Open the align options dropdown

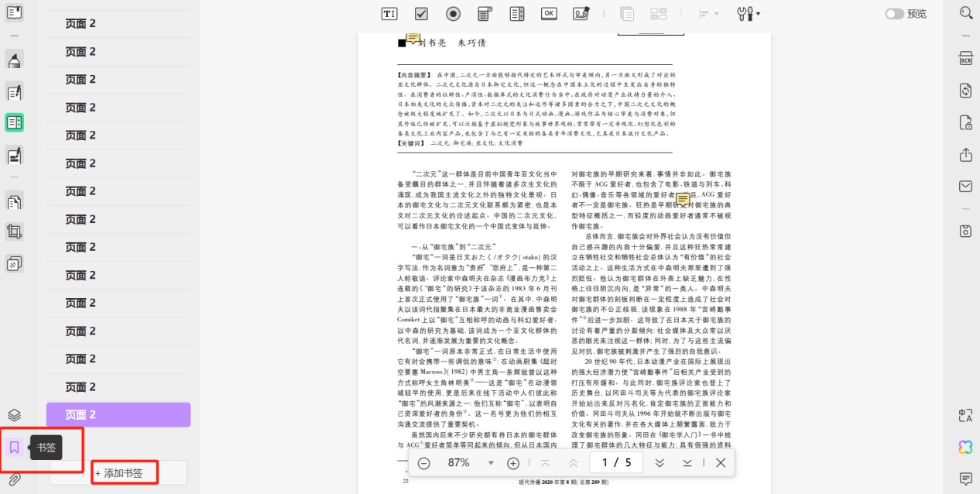coord(709,13)
